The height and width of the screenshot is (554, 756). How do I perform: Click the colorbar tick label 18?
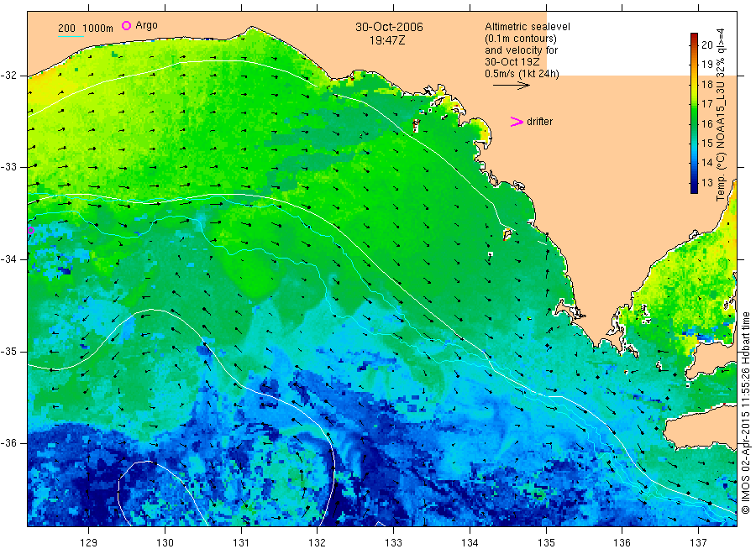tap(706, 84)
